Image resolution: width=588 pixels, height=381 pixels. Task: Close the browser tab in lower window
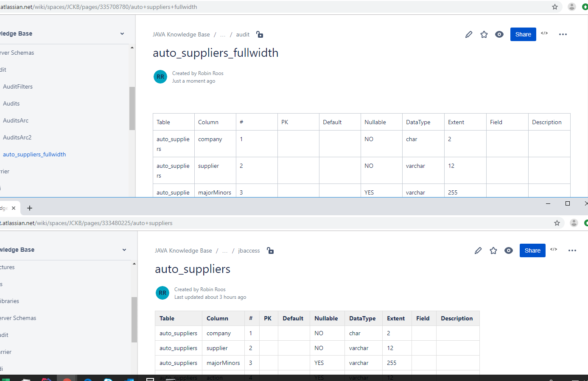pyautogui.click(x=14, y=208)
